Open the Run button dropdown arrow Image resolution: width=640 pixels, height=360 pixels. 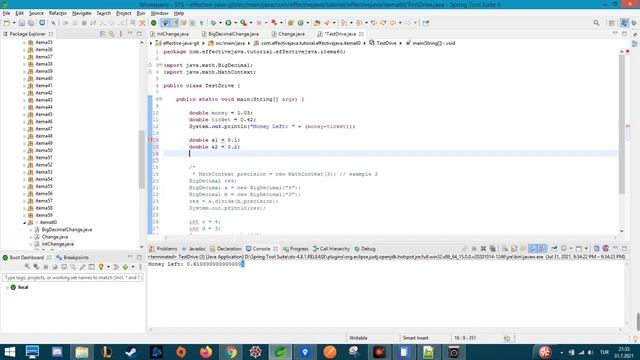tap(236, 23)
